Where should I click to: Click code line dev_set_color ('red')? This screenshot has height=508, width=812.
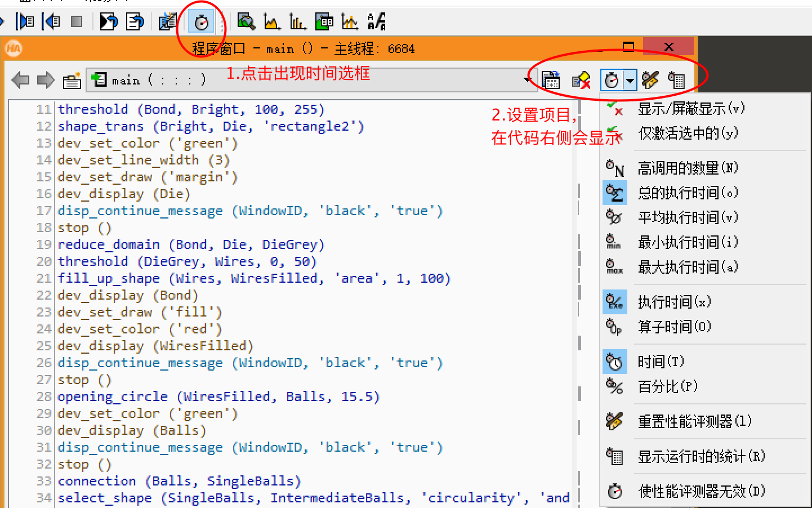(x=140, y=329)
